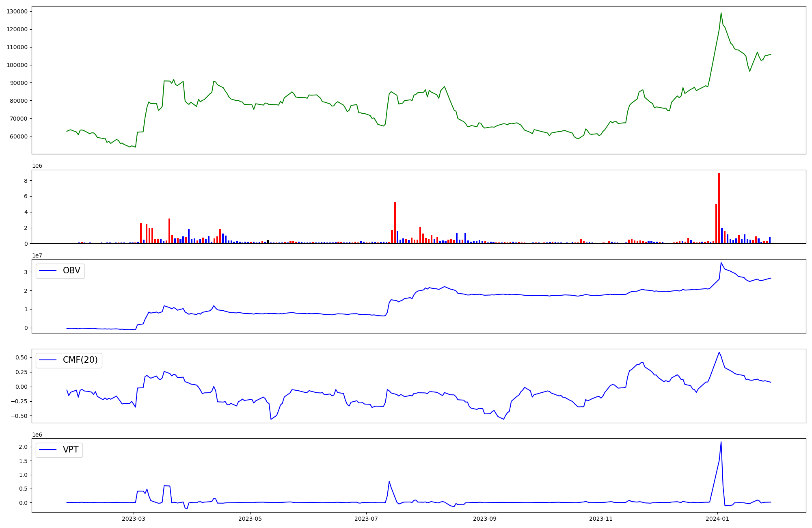Screen dimensions: 812x528
Task: Click the VPT legend label
Action: click(x=71, y=450)
